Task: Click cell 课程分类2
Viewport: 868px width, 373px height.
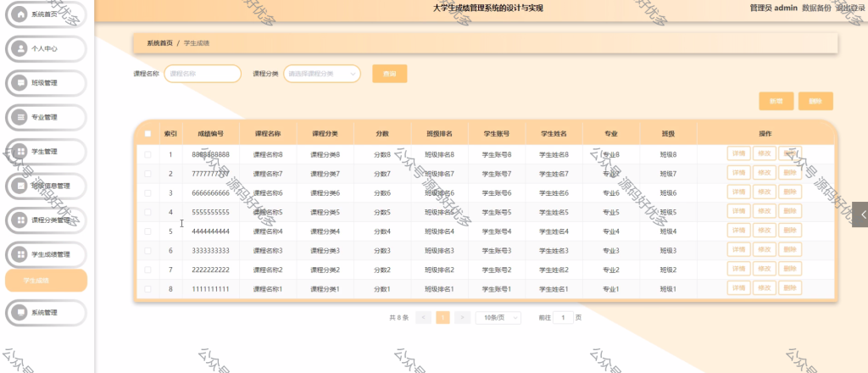Action: (325, 270)
